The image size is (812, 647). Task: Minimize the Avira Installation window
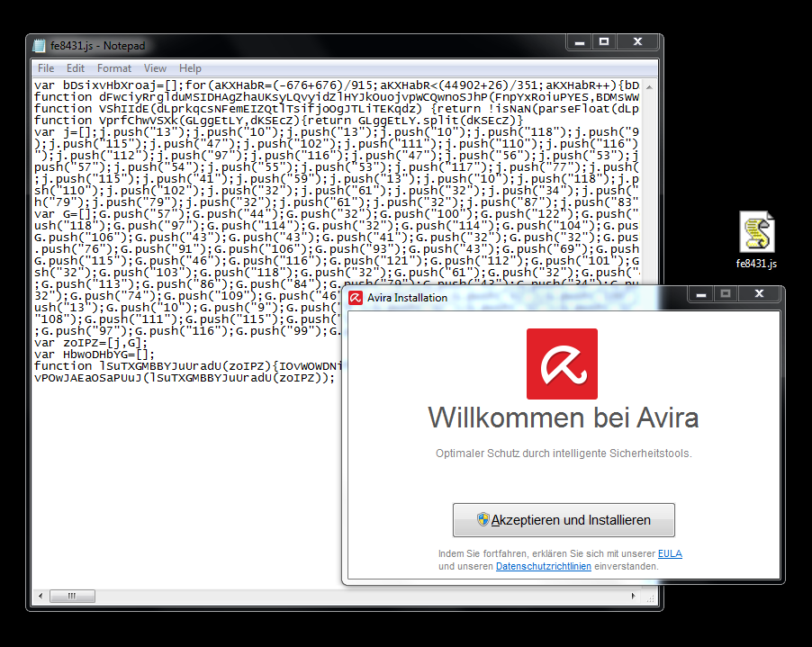pos(701,294)
